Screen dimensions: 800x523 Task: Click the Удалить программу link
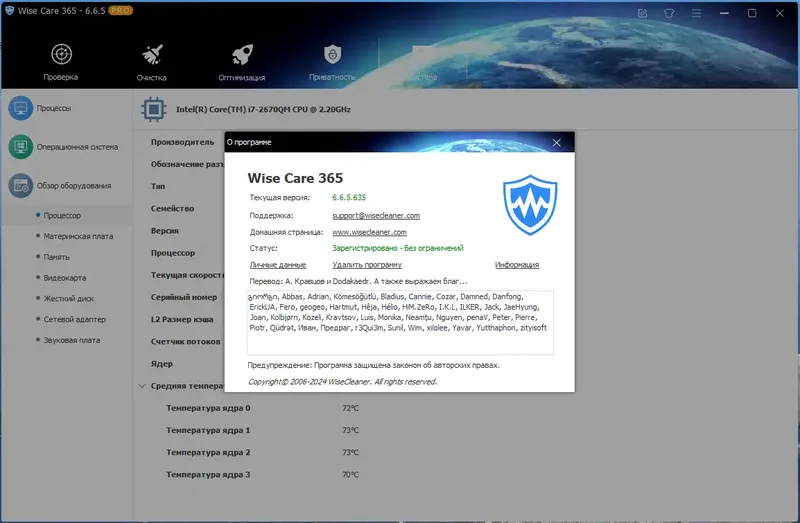tap(367, 265)
